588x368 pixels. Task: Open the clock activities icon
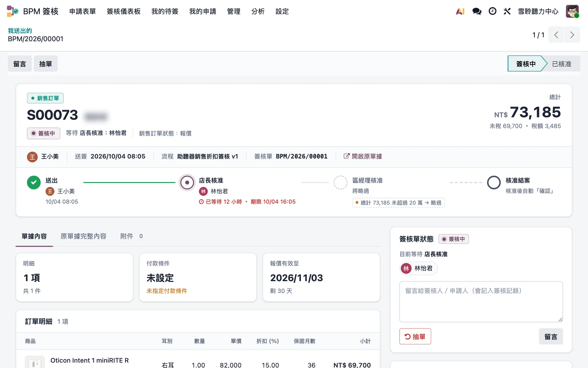pyautogui.click(x=492, y=11)
